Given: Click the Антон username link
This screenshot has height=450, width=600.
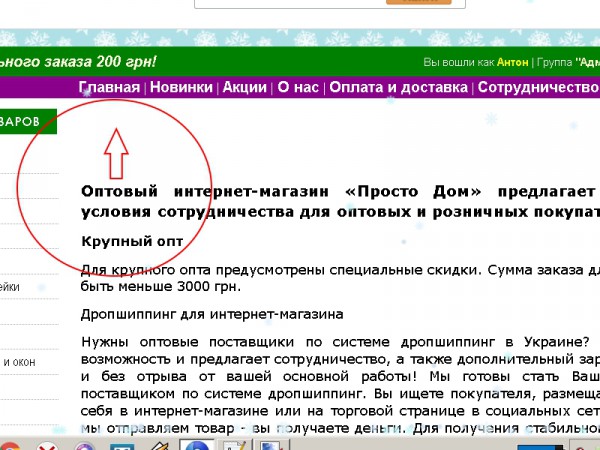Looking at the screenshot, I should coord(512,62).
